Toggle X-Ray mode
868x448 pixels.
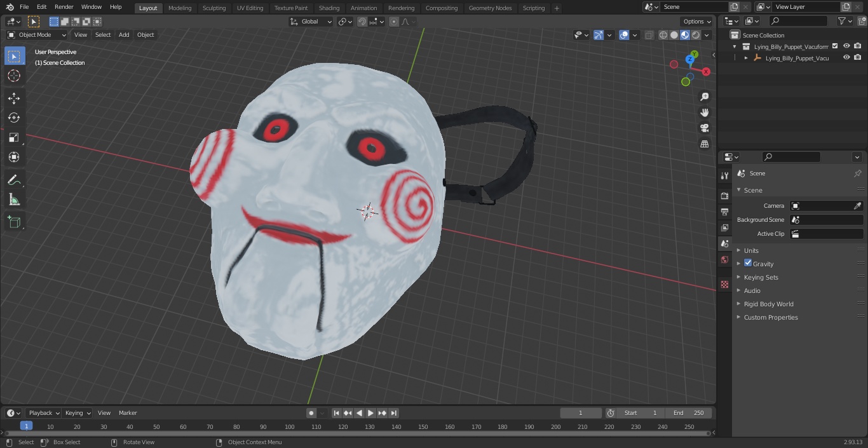(x=649, y=35)
